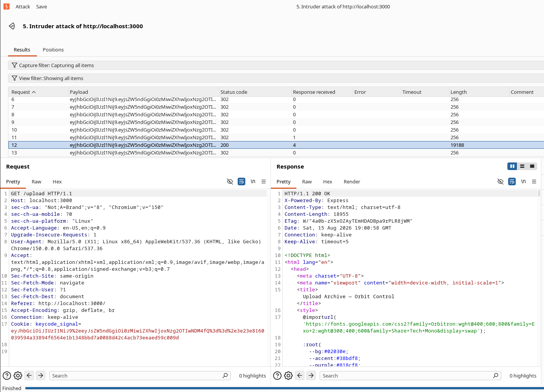Image resolution: width=544 pixels, height=392 pixels.
Task: Select result row for request 9
Action: coord(276,122)
